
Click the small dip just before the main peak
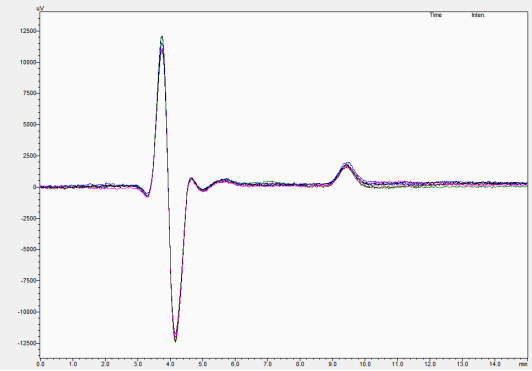point(147,196)
